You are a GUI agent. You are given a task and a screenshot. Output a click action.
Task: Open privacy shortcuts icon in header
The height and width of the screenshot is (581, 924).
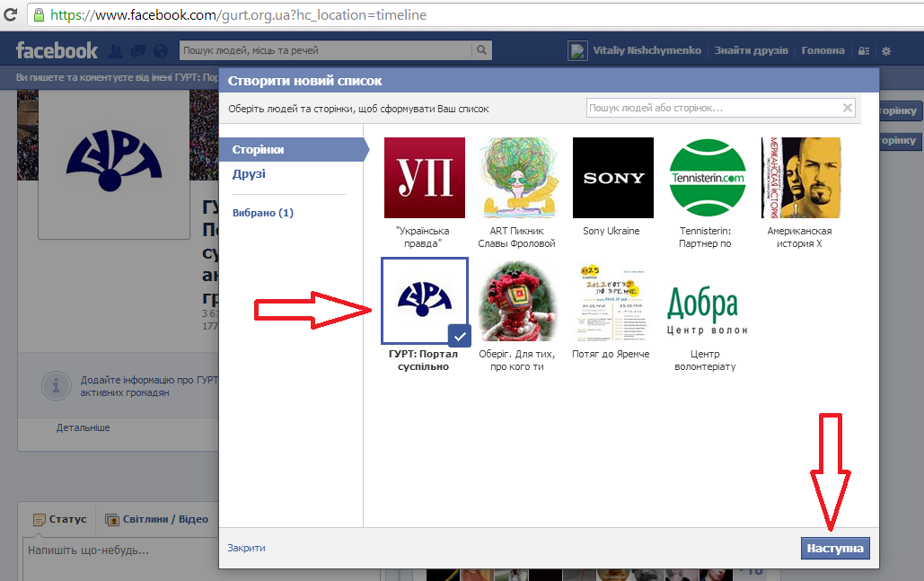(863, 51)
